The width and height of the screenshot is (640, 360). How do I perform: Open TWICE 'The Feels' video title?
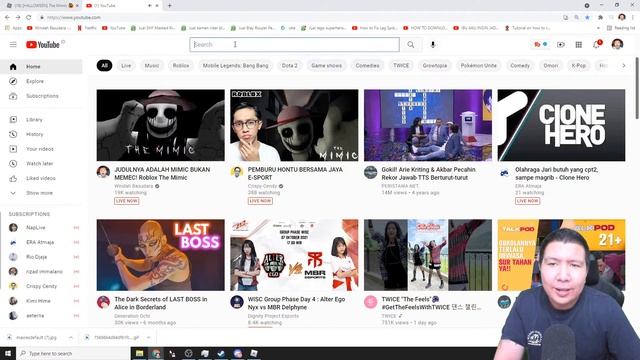pos(431,303)
